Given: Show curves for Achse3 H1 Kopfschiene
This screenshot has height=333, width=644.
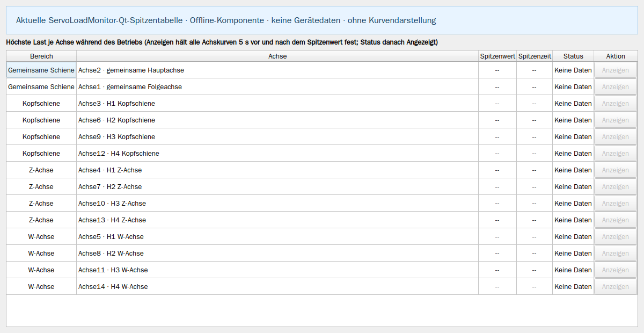Looking at the screenshot, I should pos(616,104).
